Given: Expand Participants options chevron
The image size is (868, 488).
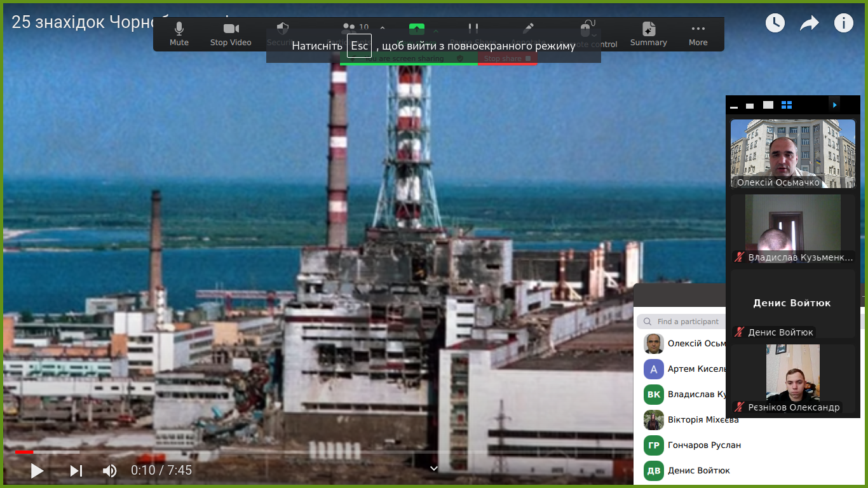Looking at the screenshot, I should click(x=383, y=28).
